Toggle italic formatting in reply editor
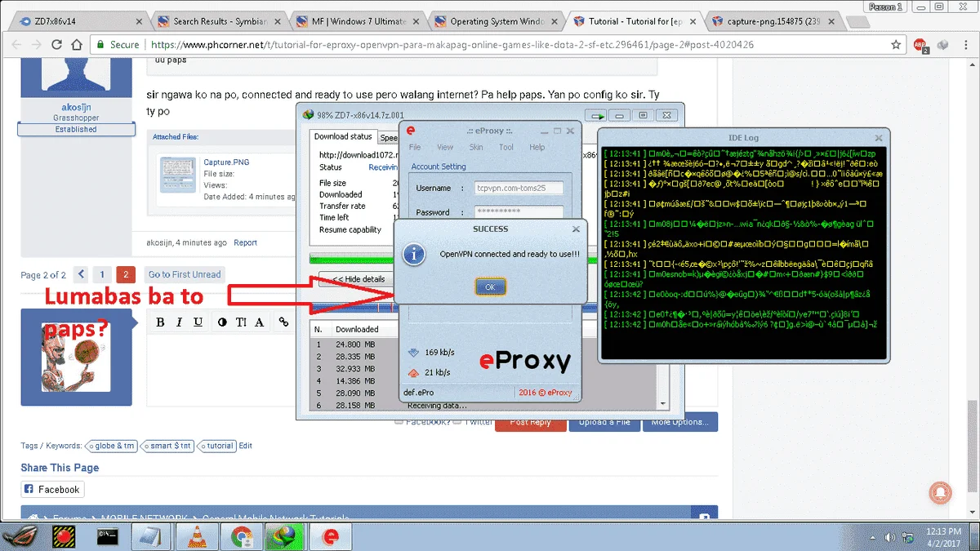Image resolution: width=980 pixels, height=551 pixels. point(180,322)
